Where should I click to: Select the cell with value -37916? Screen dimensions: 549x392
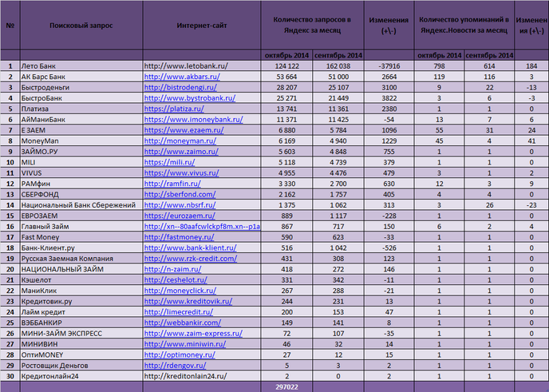point(389,65)
